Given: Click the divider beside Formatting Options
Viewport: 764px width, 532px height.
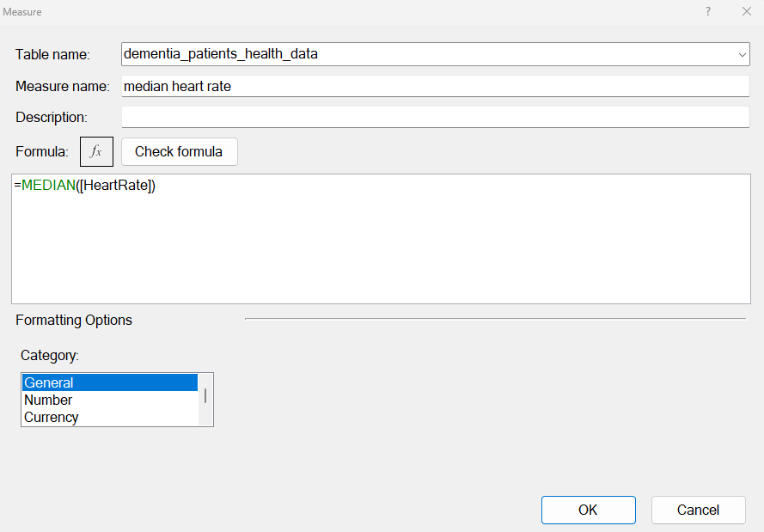Looking at the screenshot, I should coord(494,319).
